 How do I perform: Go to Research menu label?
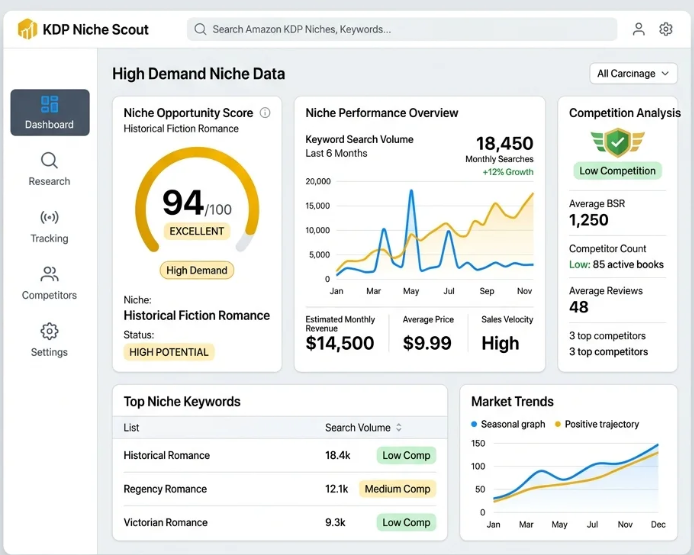coord(50,181)
